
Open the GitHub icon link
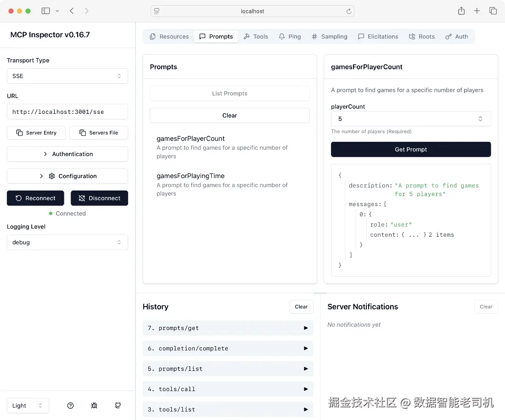click(118, 405)
